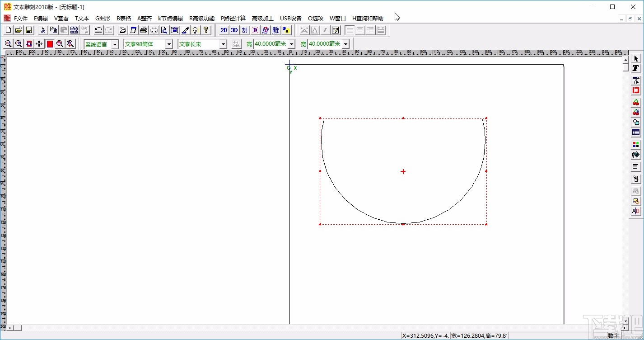Image resolution: width=644 pixels, height=340 pixels.
Task: Toggle the pan move tool icon
Action: (39, 44)
